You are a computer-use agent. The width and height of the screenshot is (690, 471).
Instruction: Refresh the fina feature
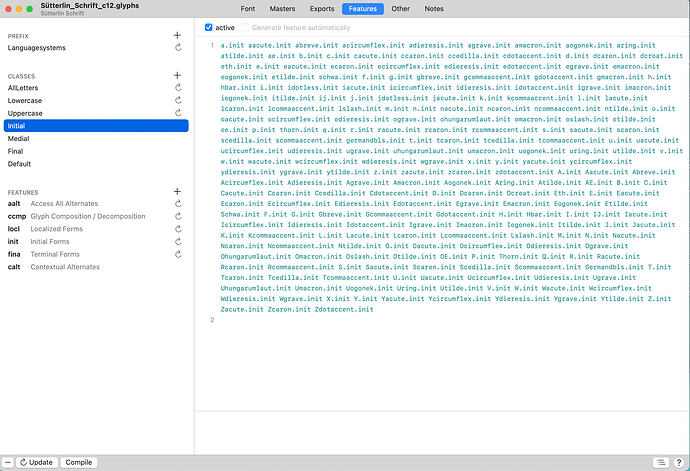178,254
